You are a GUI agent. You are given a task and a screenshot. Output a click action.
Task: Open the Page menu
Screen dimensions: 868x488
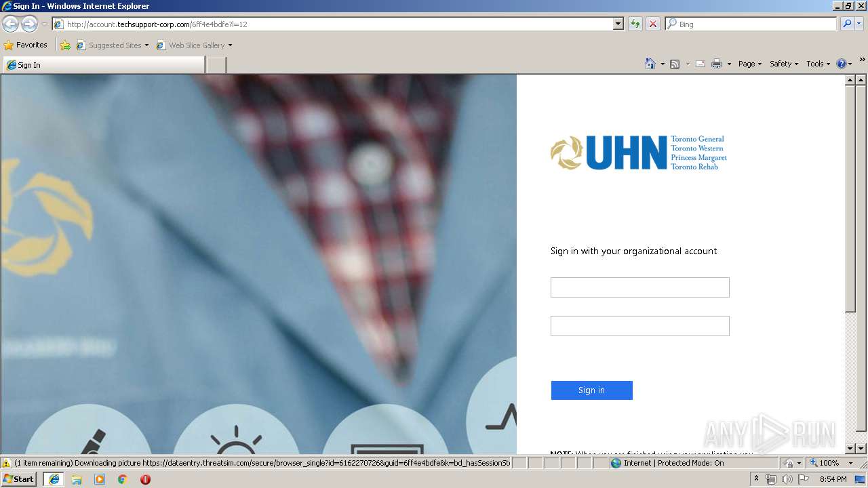tap(749, 64)
